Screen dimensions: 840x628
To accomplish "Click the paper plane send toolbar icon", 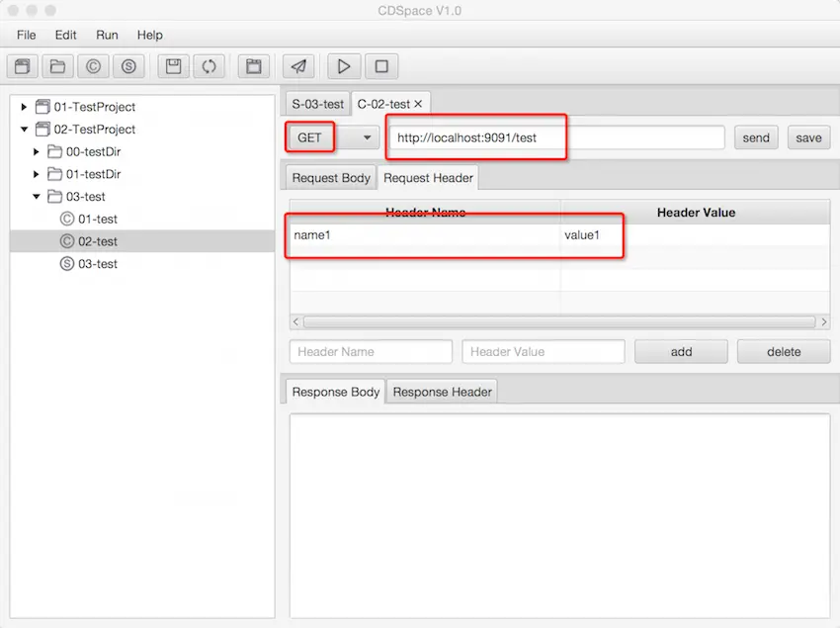I will pos(298,66).
